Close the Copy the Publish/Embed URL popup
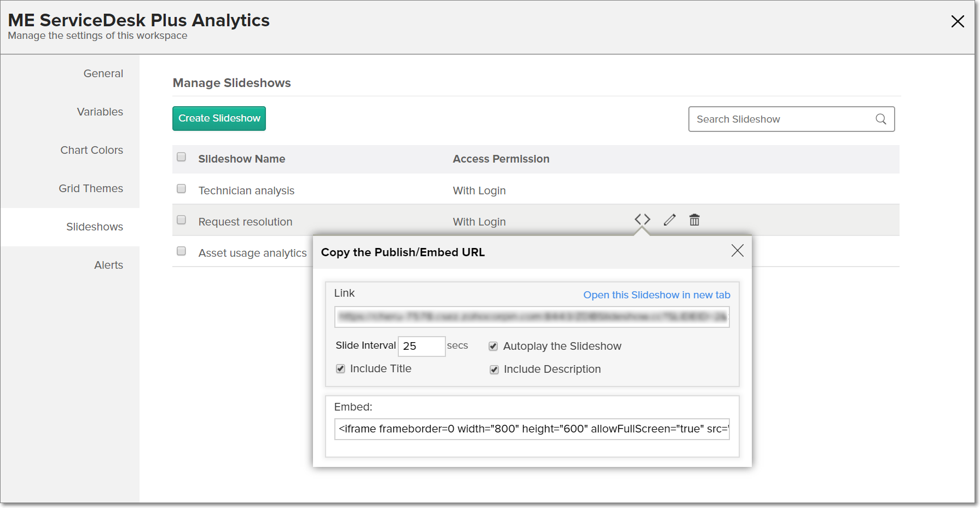The image size is (980, 508). pyautogui.click(x=738, y=251)
